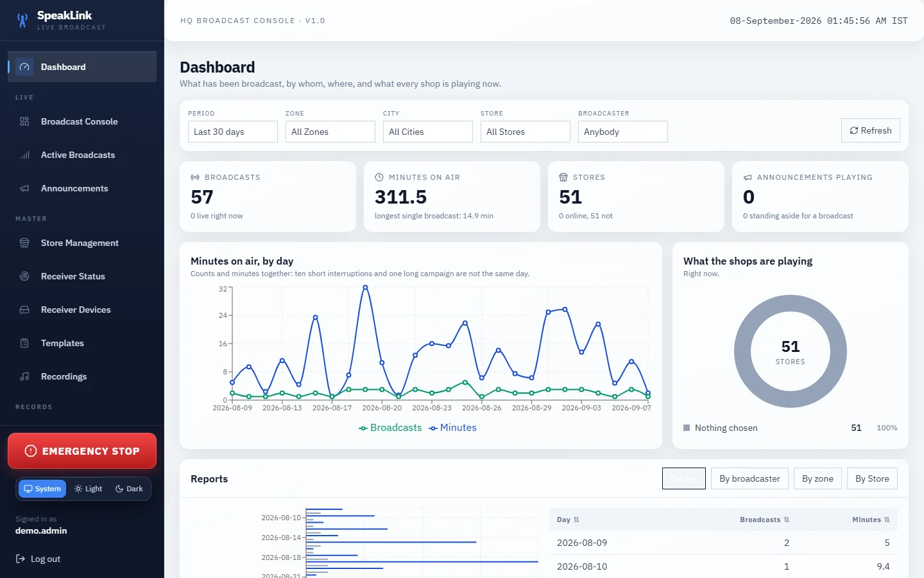Click the Active Broadcasts signal bars icon
This screenshot has width=924, height=578.
[x=24, y=155]
